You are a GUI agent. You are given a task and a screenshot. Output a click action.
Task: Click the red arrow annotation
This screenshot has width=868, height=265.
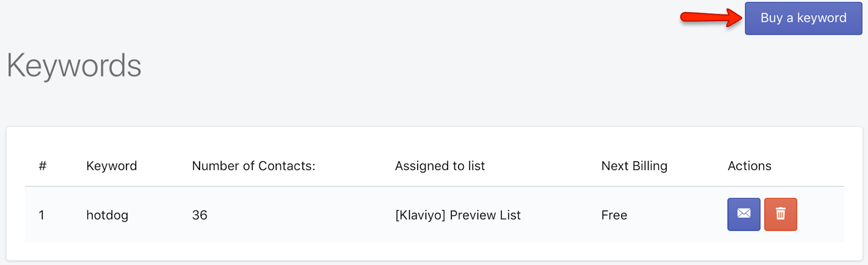711,17
